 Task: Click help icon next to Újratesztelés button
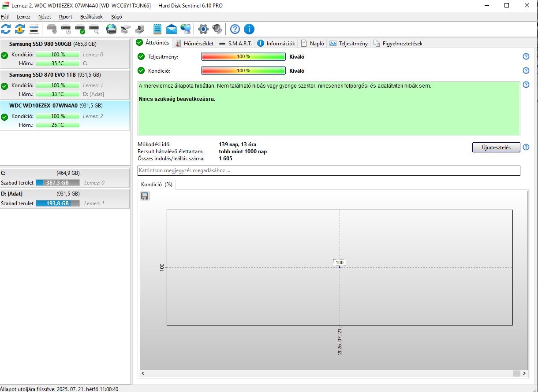(x=526, y=147)
